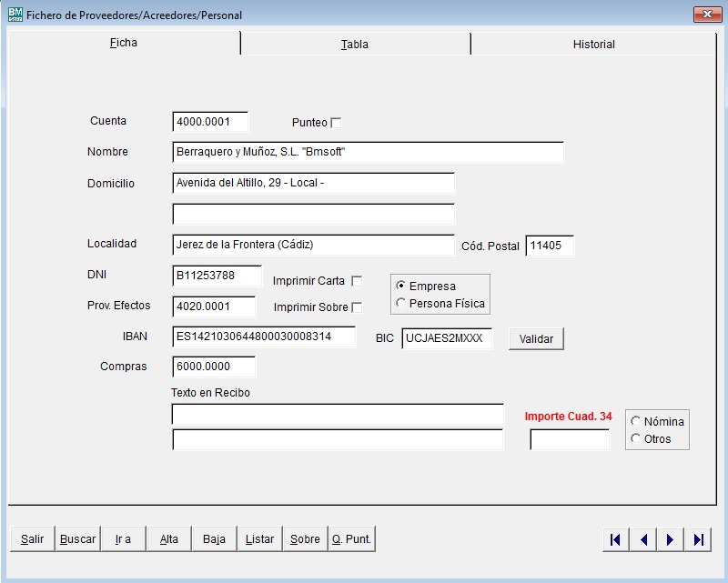The image size is (728, 583).
Task: Exit using the Salir button
Action: [32, 539]
